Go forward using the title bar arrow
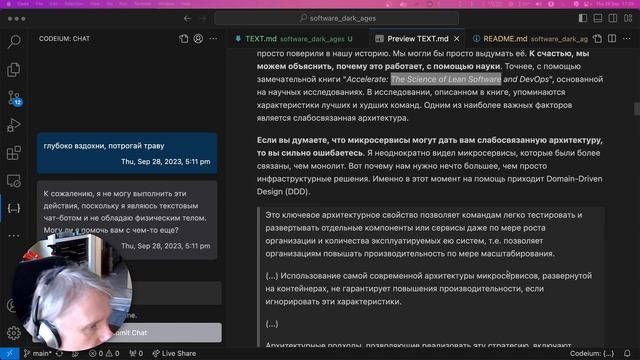The width and height of the screenshot is (640, 360). (x=203, y=18)
